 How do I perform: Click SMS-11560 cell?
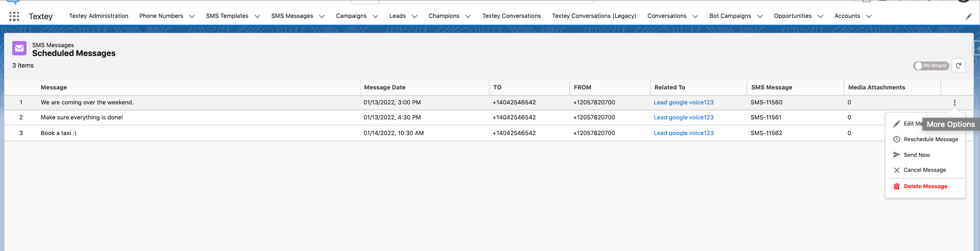coord(766,102)
